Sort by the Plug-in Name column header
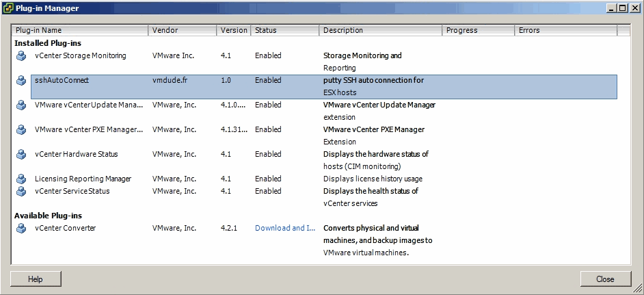The image size is (644, 295). tap(80, 30)
